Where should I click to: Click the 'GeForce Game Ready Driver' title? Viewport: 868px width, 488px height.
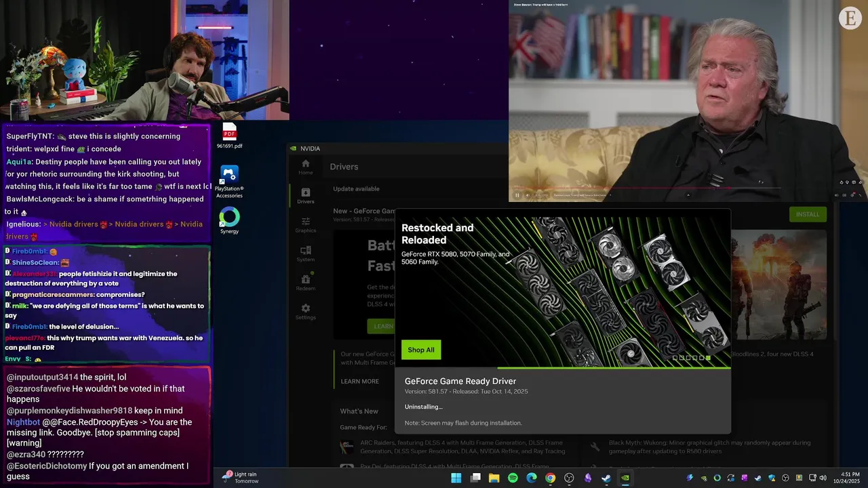(460, 382)
